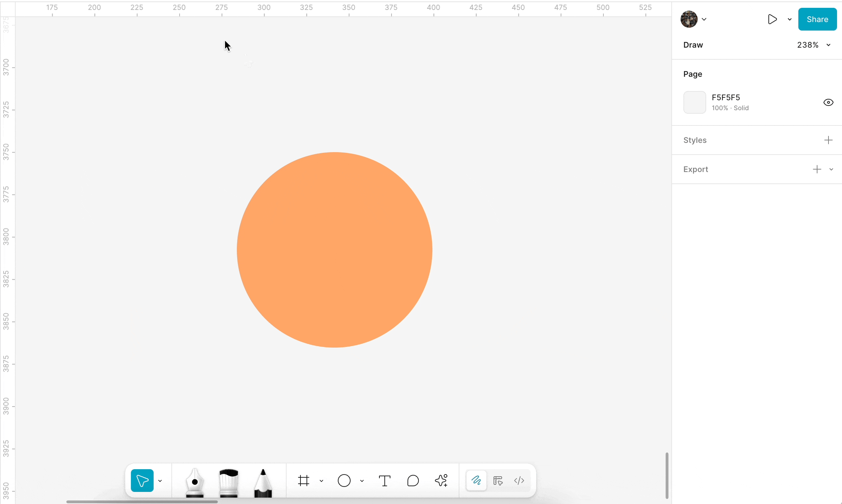The image size is (842, 504).
Task: Toggle page background visibility eye
Action: (x=828, y=102)
